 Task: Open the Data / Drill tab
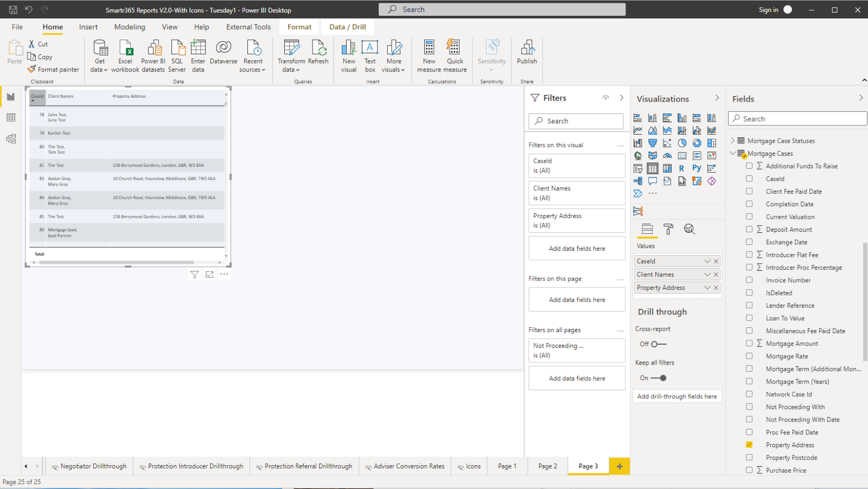pos(347,27)
